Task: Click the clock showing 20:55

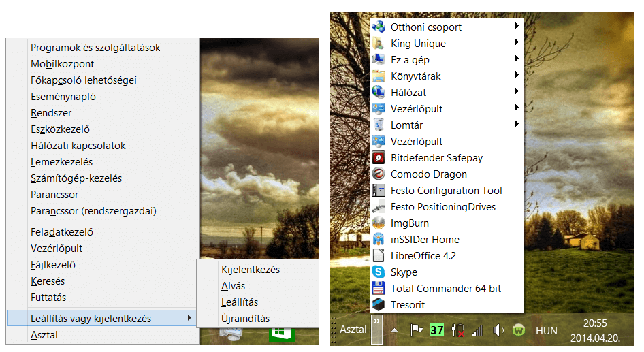Action: pos(595,323)
